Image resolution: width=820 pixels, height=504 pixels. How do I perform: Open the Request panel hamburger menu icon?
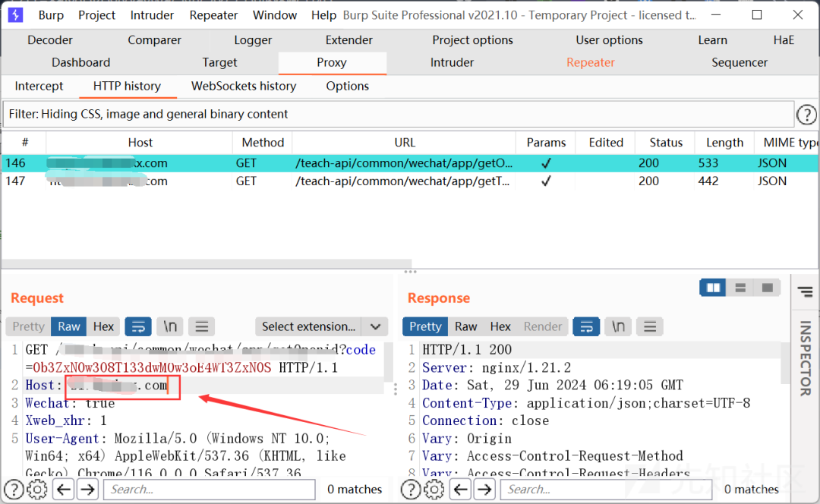(202, 326)
